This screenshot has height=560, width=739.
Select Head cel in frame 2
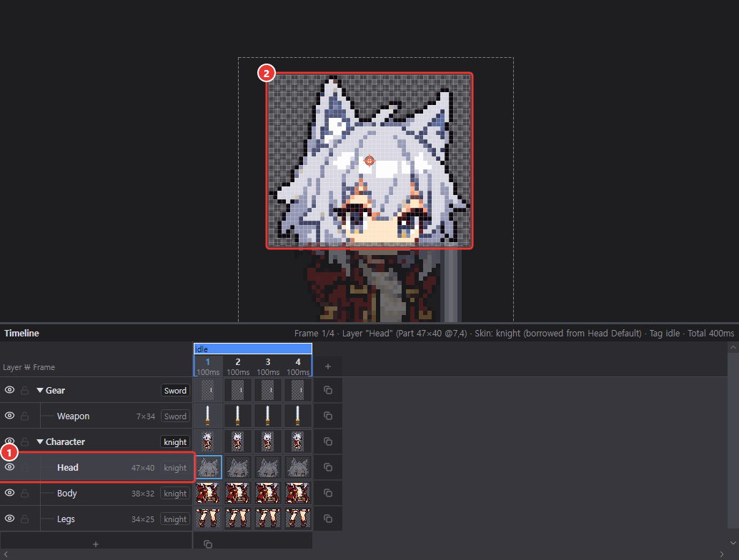tap(238, 467)
